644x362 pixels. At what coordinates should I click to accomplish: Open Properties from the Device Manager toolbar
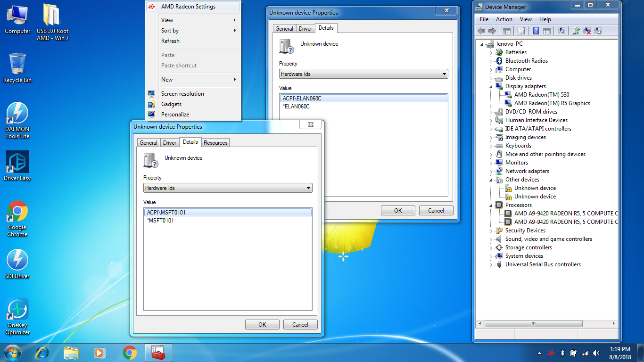[x=521, y=31]
